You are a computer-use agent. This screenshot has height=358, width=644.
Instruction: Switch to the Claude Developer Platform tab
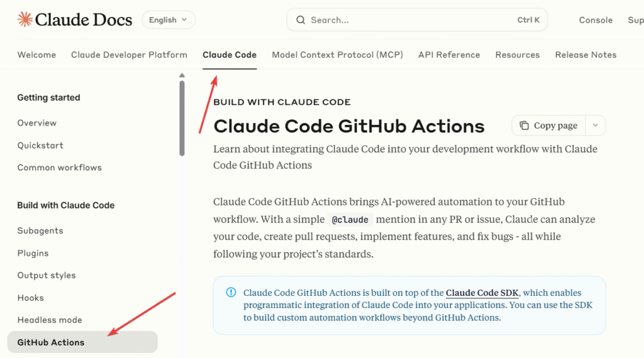coord(129,55)
